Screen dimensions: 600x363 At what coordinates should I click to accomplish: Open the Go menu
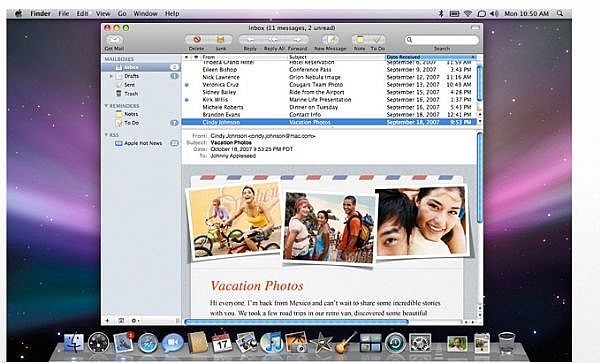122,13
